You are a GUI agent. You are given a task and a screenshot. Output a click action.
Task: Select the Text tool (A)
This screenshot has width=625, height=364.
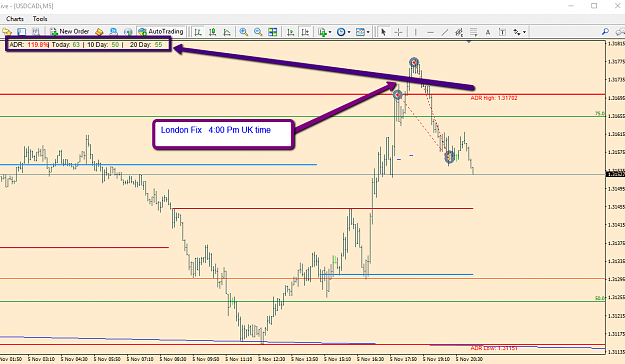488,32
